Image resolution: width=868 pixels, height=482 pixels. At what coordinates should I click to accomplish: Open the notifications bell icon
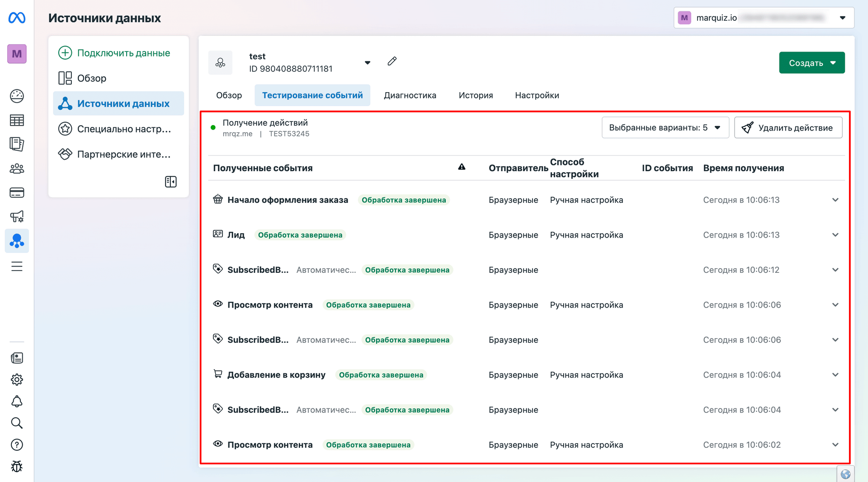click(17, 401)
